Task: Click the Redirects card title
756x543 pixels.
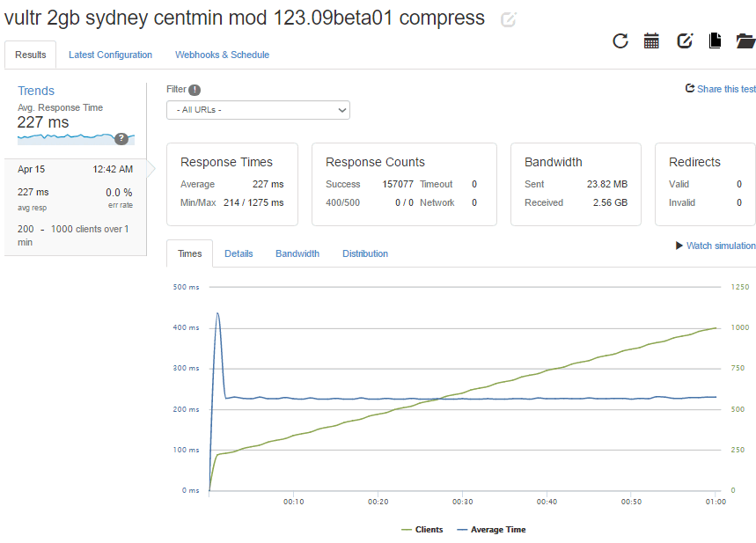Action: click(x=694, y=162)
